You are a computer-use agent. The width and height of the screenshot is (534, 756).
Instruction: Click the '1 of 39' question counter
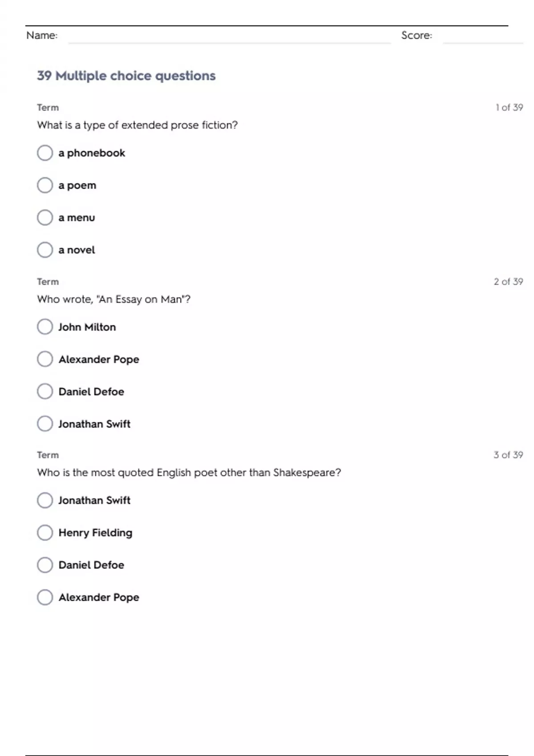coord(509,108)
